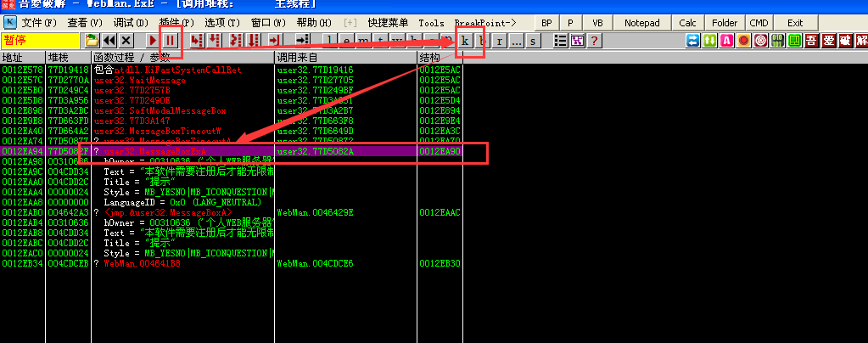
Task: Open the 查看(V) menu
Action: [85, 23]
